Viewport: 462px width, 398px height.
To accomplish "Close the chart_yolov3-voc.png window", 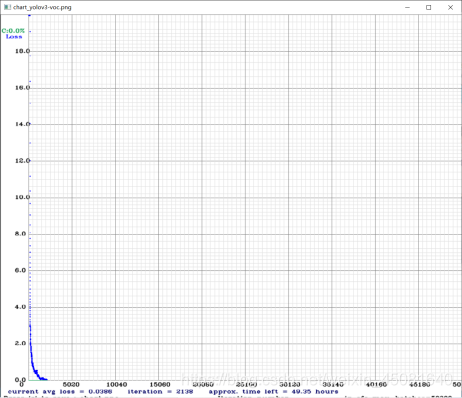I will 450,7.
